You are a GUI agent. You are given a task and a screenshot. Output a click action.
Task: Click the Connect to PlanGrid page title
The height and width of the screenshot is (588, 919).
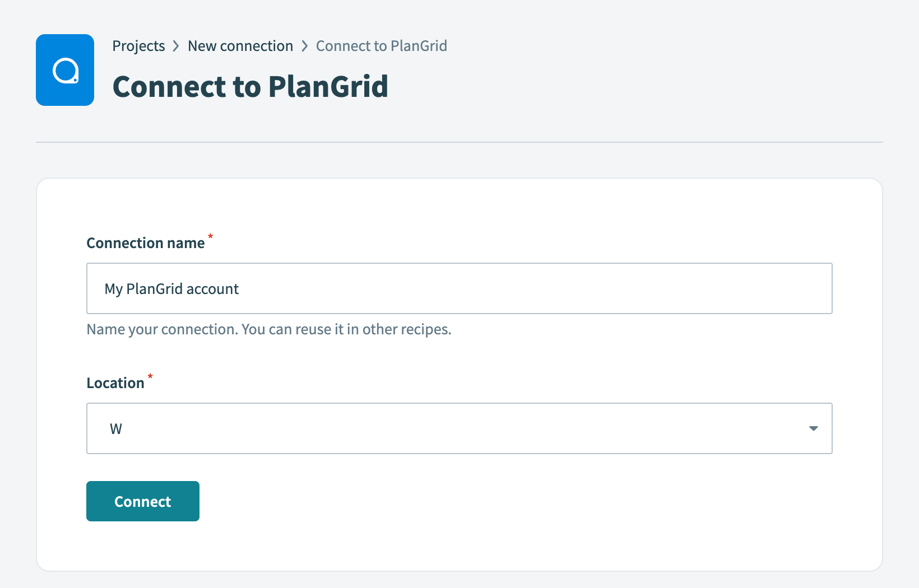click(250, 86)
